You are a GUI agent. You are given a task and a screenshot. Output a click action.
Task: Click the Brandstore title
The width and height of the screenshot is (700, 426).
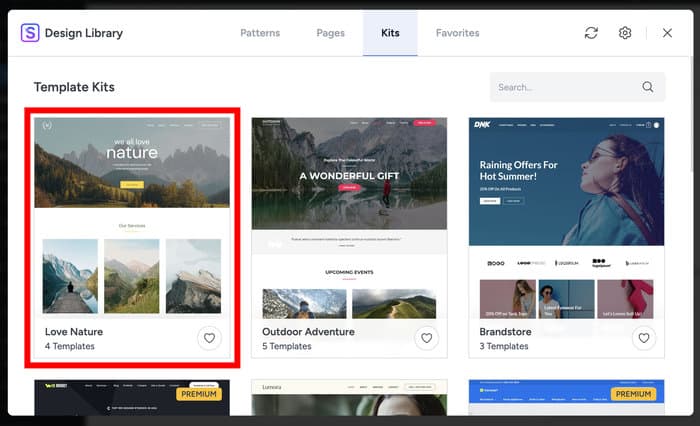point(505,332)
